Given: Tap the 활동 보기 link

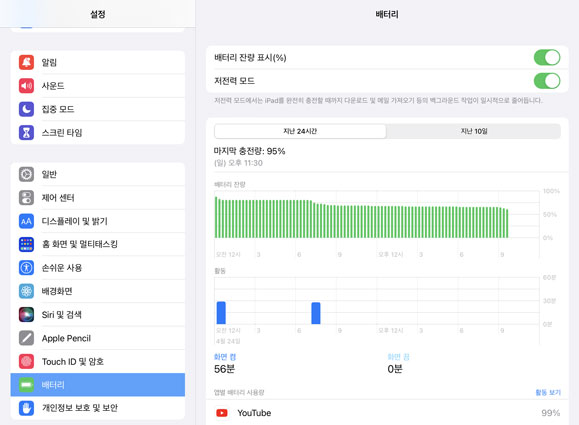Looking at the screenshot, I should [x=548, y=392].
